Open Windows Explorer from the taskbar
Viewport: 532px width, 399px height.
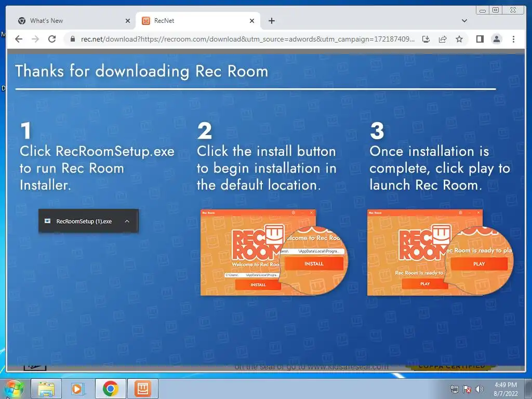(46, 389)
